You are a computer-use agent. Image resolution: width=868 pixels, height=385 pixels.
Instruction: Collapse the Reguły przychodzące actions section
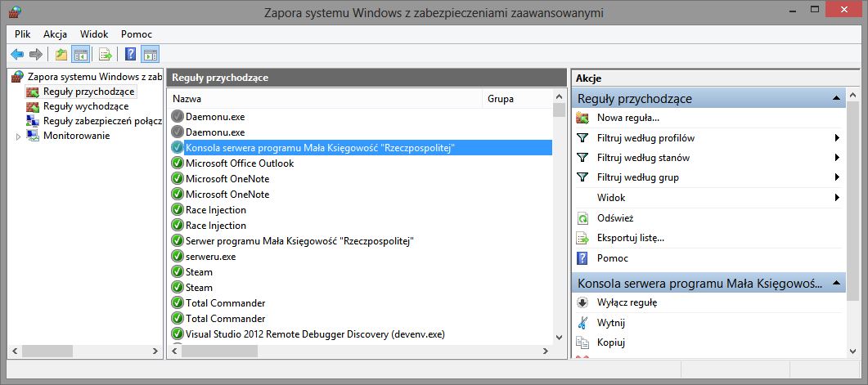(x=836, y=99)
